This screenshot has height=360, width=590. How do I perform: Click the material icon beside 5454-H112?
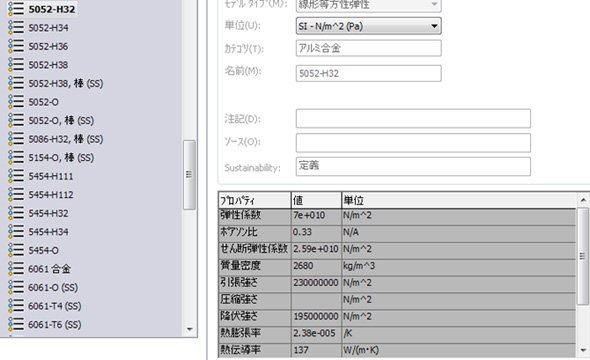(16, 194)
